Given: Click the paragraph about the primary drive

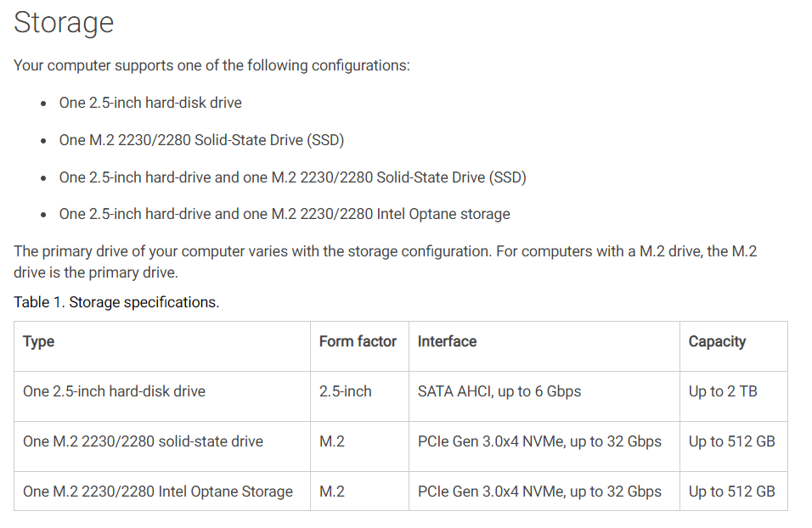Looking at the screenshot, I should (x=386, y=262).
